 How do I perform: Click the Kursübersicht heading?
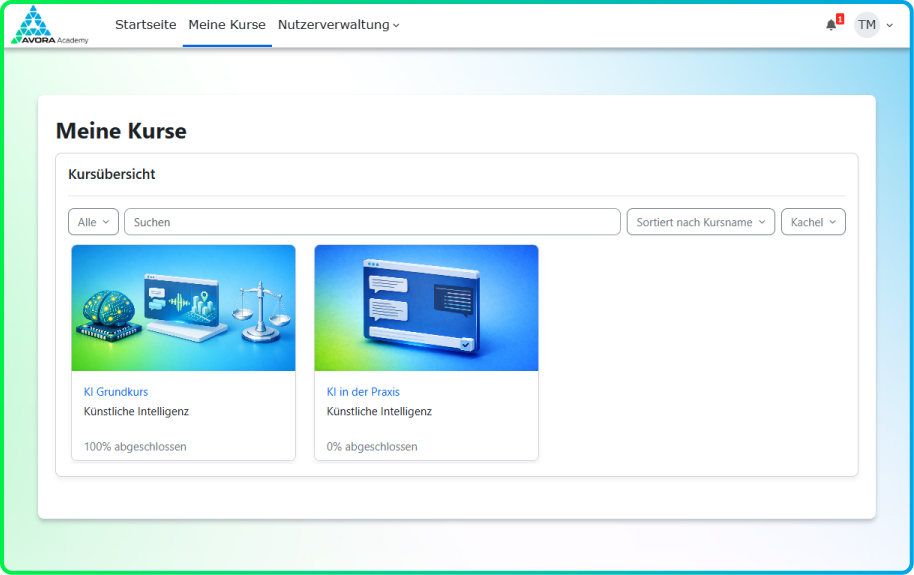(x=112, y=174)
